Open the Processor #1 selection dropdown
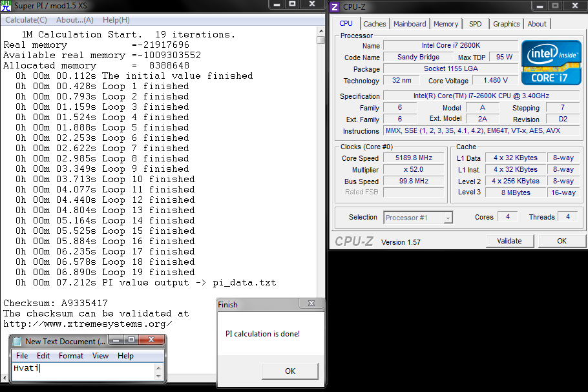This screenshot has height=392, width=588. (448, 218)
